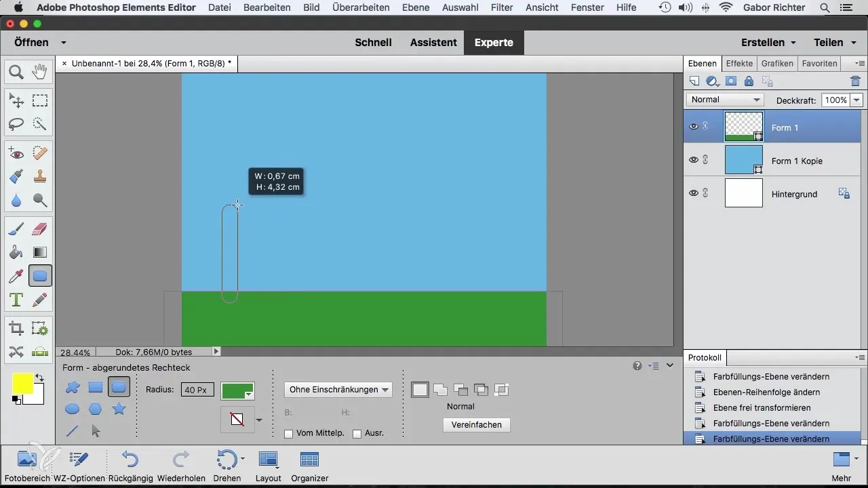Select New Shape Layer mode
This screenshot has height=488, width=868.
pyautogui.click(x=420, y=390)
